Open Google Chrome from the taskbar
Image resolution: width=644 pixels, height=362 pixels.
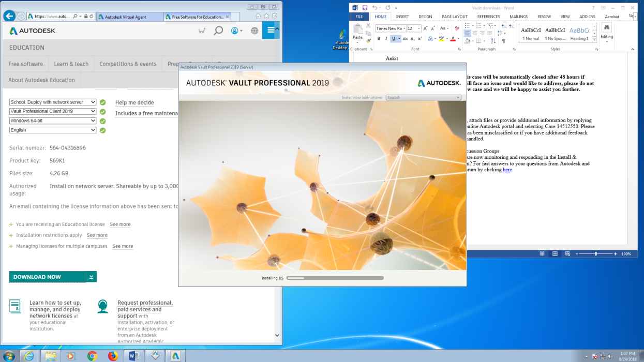[92, 356]
